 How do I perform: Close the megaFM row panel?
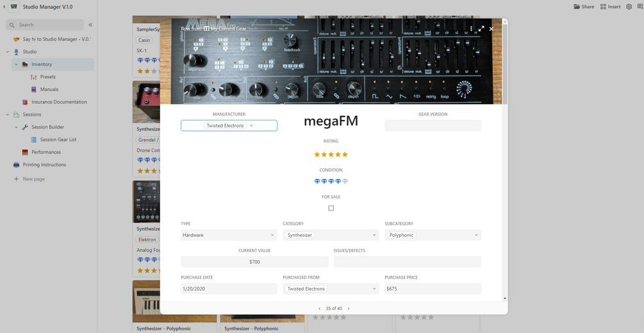pyautogui.click(x=491, y=29)
